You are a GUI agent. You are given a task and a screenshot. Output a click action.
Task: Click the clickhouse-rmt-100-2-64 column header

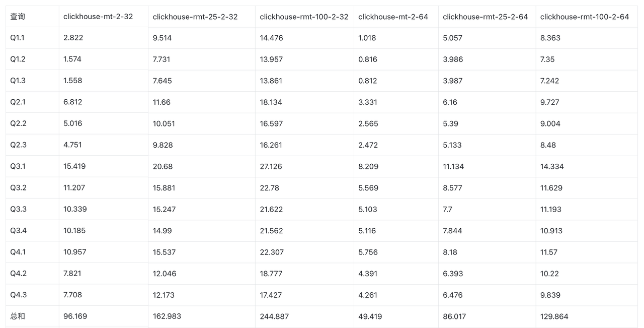pos(584,17)
